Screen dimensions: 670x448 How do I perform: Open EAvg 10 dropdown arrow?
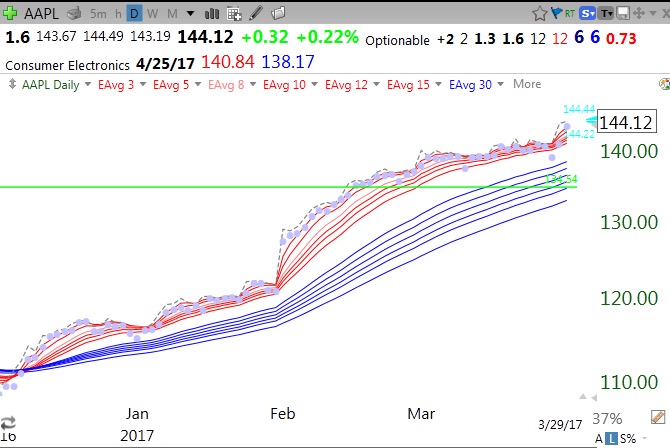coord(314,84)
